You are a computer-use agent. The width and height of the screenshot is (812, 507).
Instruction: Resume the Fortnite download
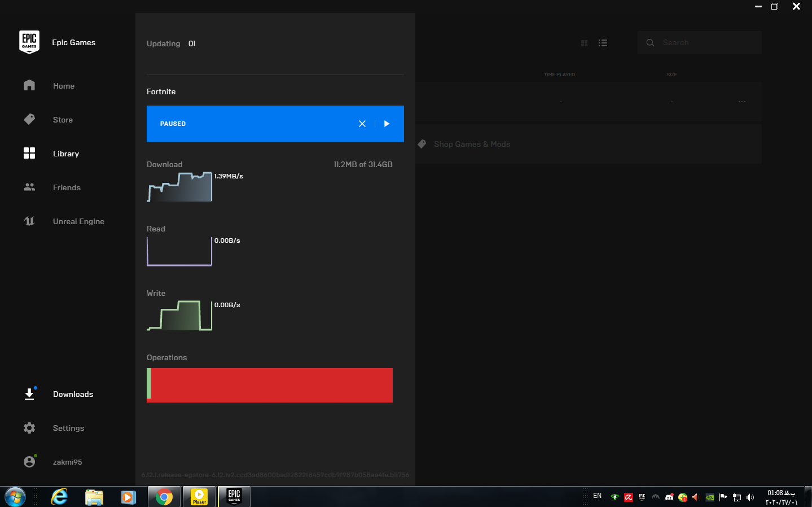[x=387, y=124]
